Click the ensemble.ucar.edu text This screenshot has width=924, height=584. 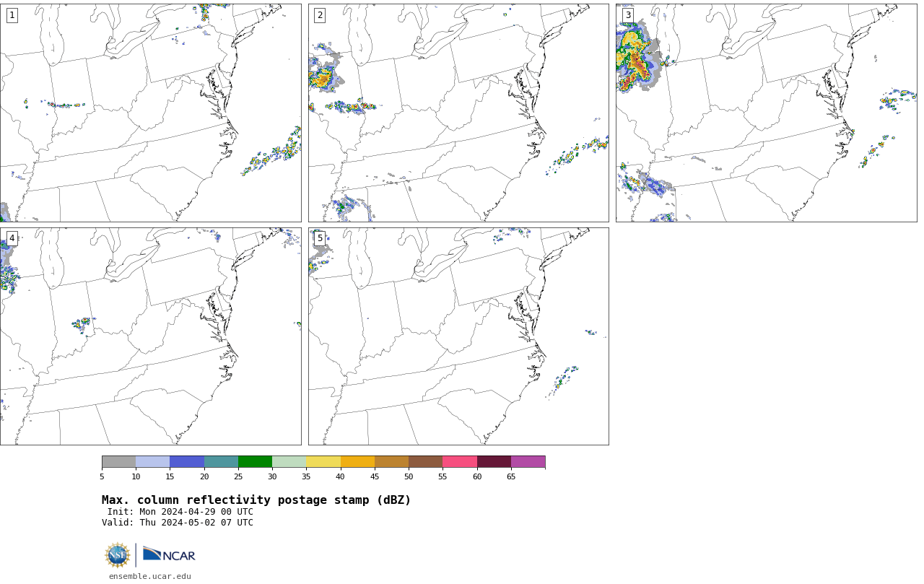pos(150,576)
